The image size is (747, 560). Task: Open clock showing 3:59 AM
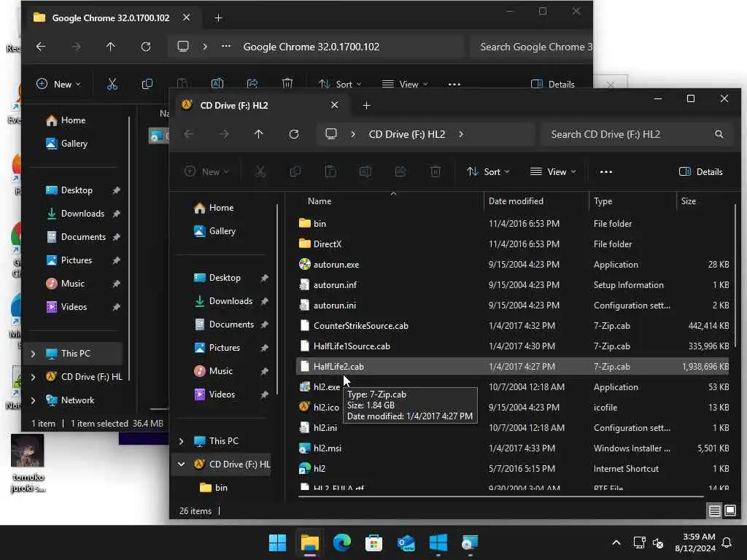pyautogui.click(x=695, y=542)
